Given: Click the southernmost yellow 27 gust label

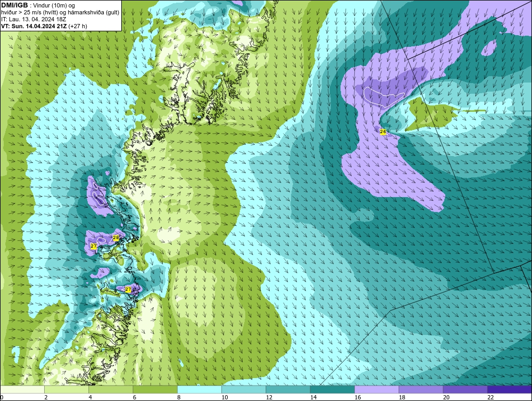Looking at the screenshot, I should [128, 289].
